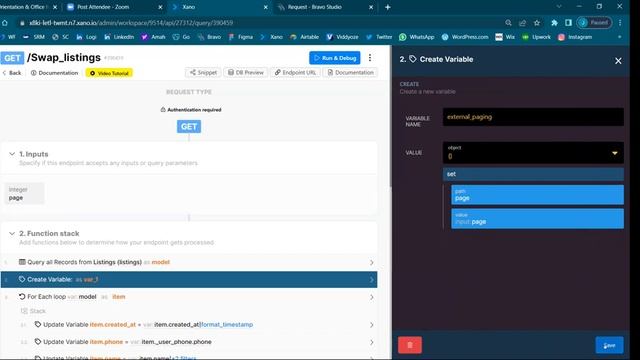Close the Create Variable panel
This screenshot has height=360, width=640.
(618, 61)
